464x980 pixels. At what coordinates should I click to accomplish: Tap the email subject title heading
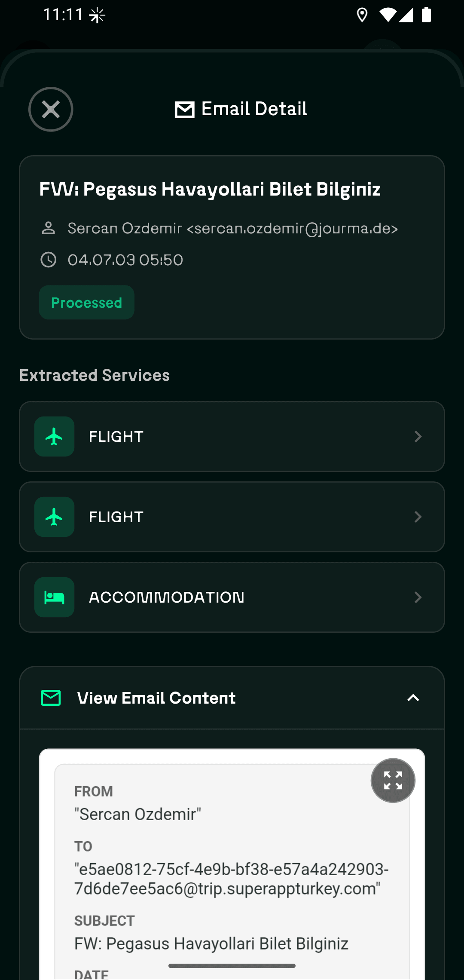click(x=210, y=189)
